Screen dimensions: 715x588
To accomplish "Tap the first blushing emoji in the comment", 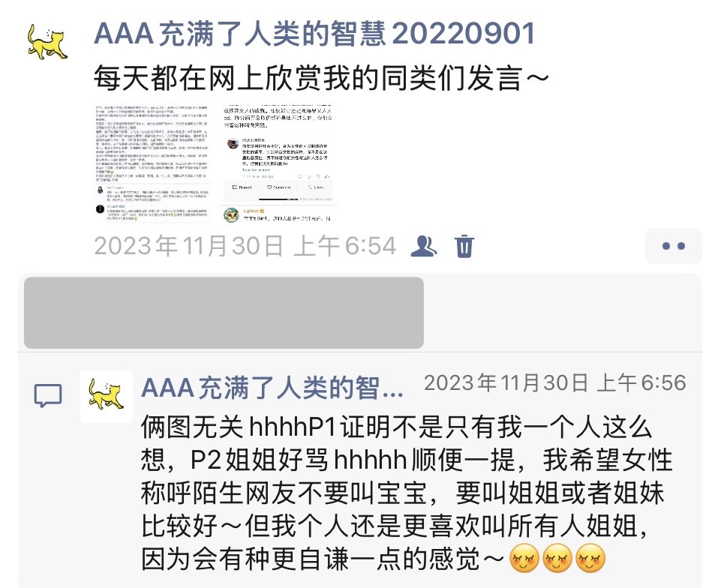I will coord(524,558).
